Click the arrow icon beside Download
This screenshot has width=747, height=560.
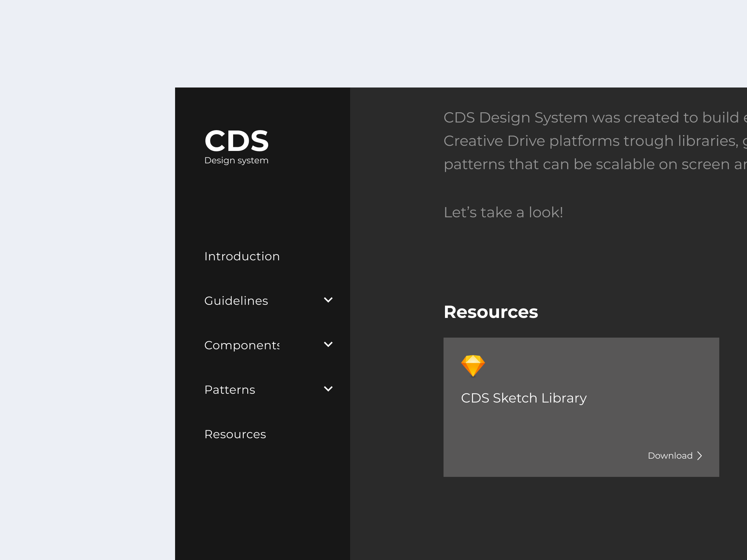coord(700,456)
